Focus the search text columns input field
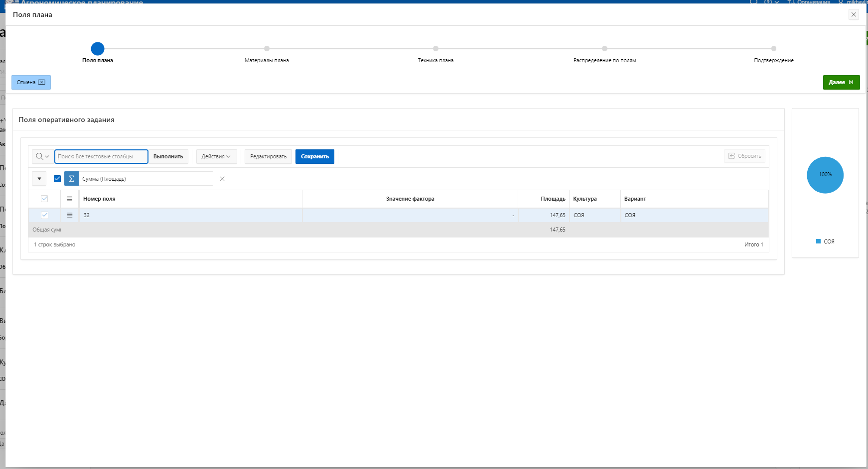 [x=101, y=156]
